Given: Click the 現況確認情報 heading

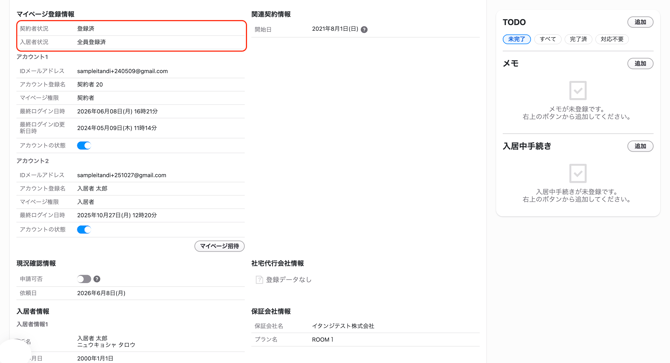Looking at the screenshot, I should pos(36,263).
